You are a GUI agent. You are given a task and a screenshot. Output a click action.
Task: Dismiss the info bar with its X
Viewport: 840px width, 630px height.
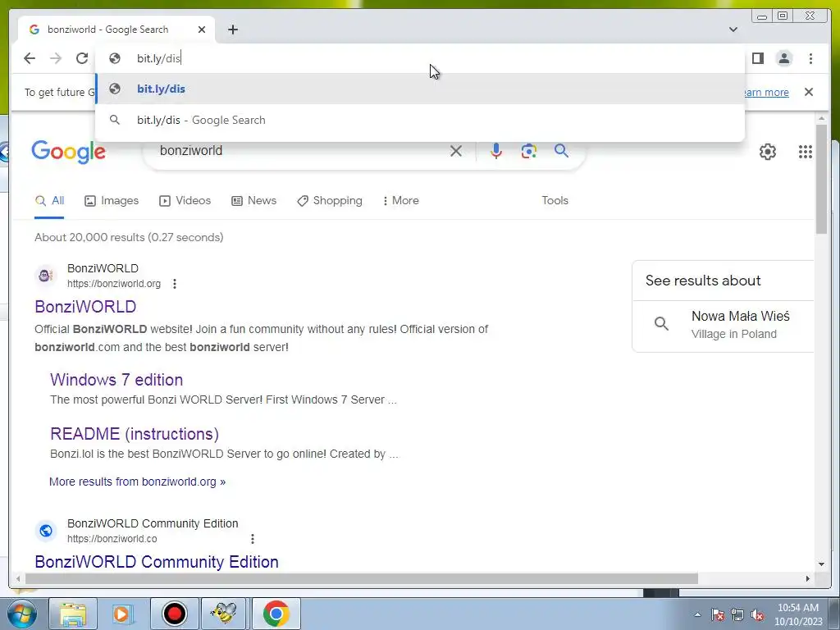click(809, 92)
